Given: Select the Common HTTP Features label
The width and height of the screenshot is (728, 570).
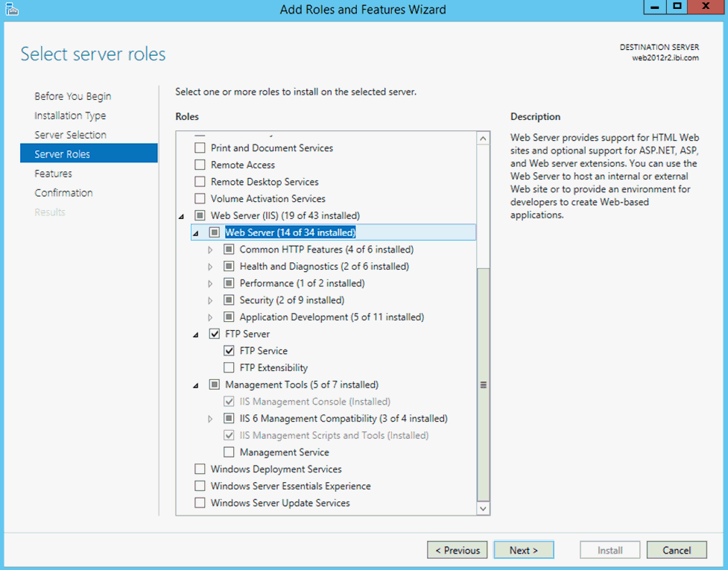Looking at the screenshot, I should [x=326, y=250].
